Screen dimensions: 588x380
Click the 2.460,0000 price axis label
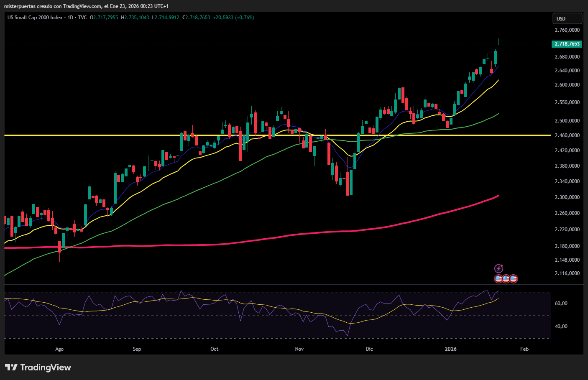coord(567,135)
